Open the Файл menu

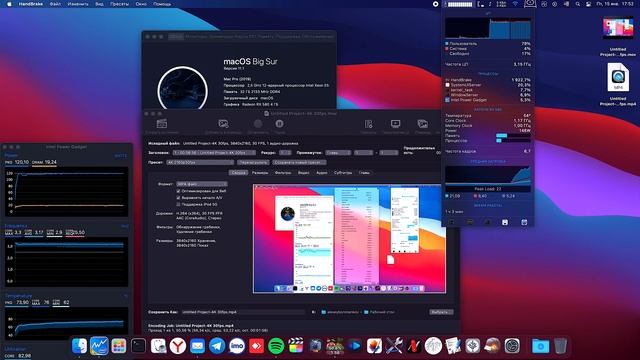(x=55, y=4)
